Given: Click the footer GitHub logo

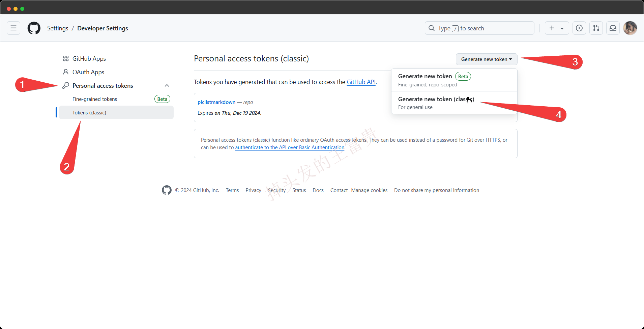Looking at the screenshot, I should [167, 190].
